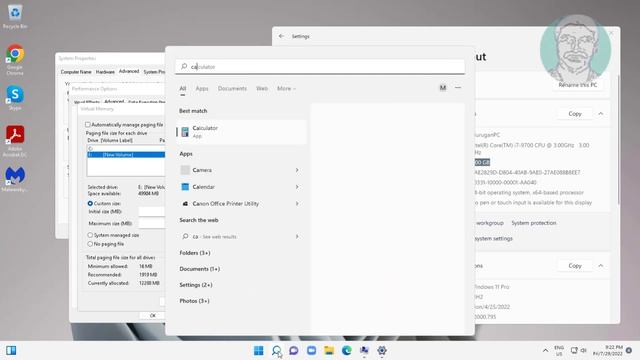Select the All search filter tab
640x360 pixels.
click(182, 88)
